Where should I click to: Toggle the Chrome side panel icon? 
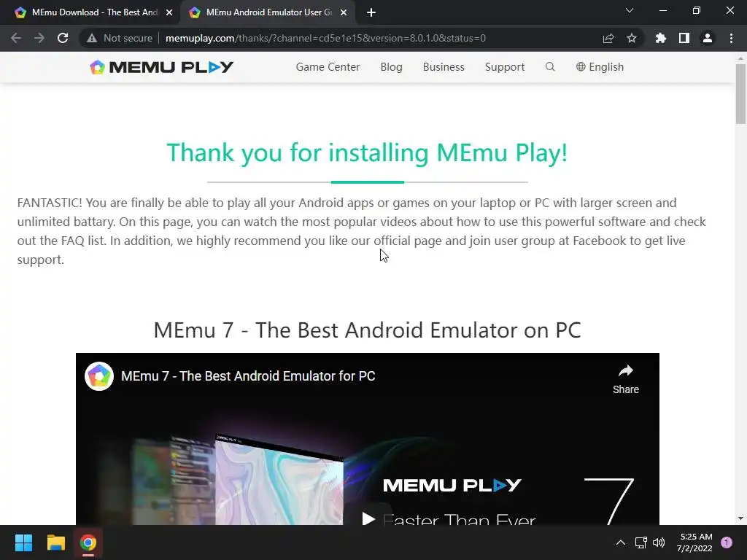684,38
